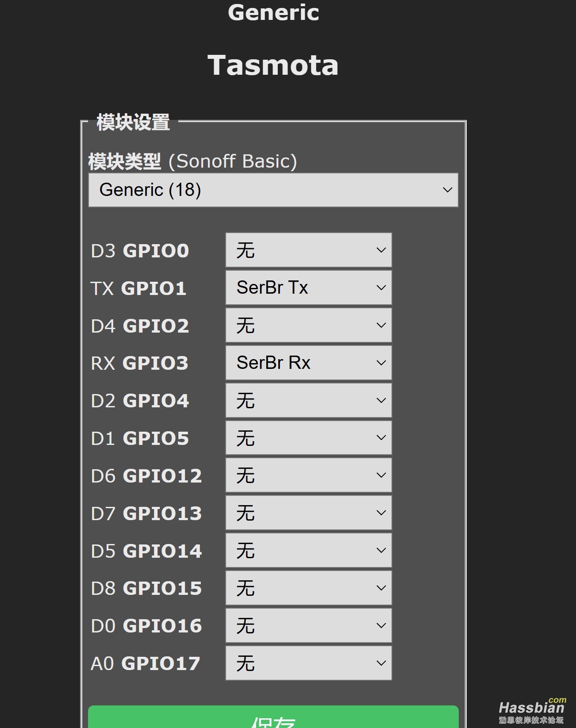This screenshot has height=728, width=576.
Task: Expand the D5 GPIO14 dropdown
Action: point(308,551)
